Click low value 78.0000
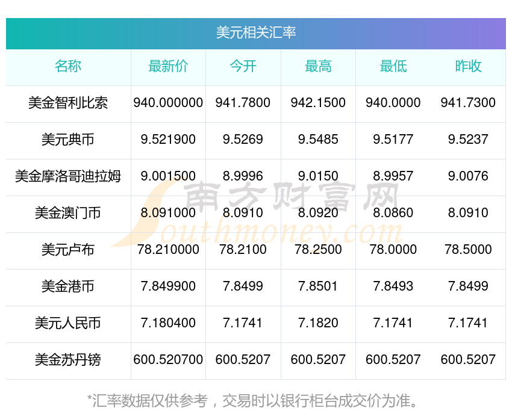Viewport: 512px width, 420px height. click(x=393, y=250)
